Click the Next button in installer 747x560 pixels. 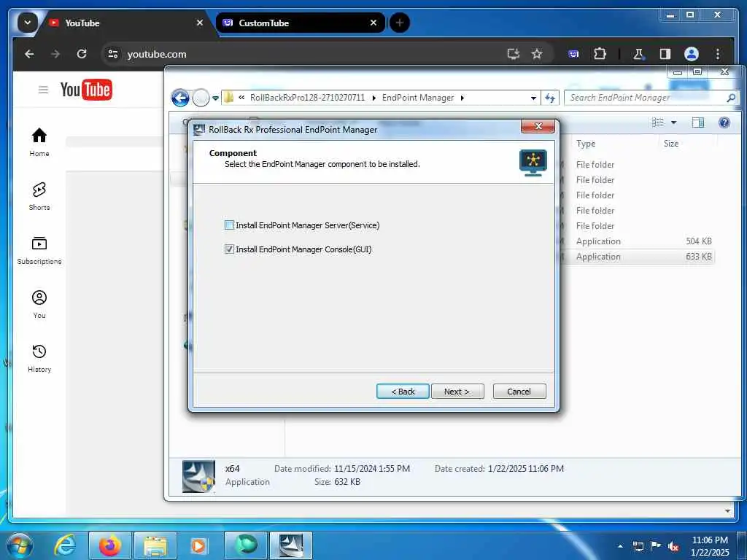457,392
